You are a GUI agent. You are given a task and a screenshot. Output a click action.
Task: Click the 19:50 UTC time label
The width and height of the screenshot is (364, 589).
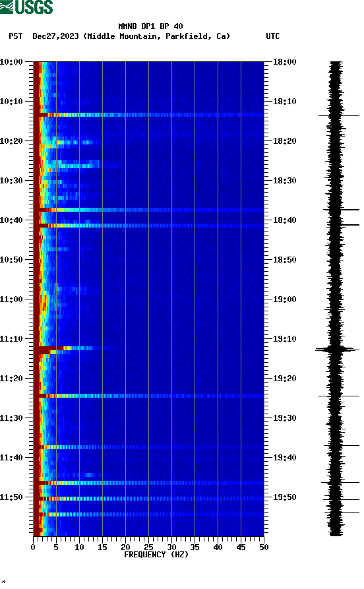pos(285,497)
